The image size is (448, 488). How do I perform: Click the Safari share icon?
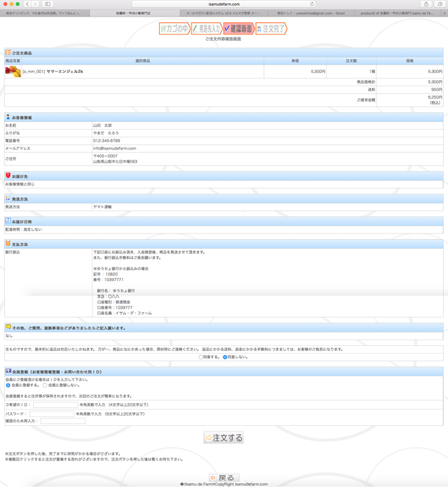click(x=426, y=4)
